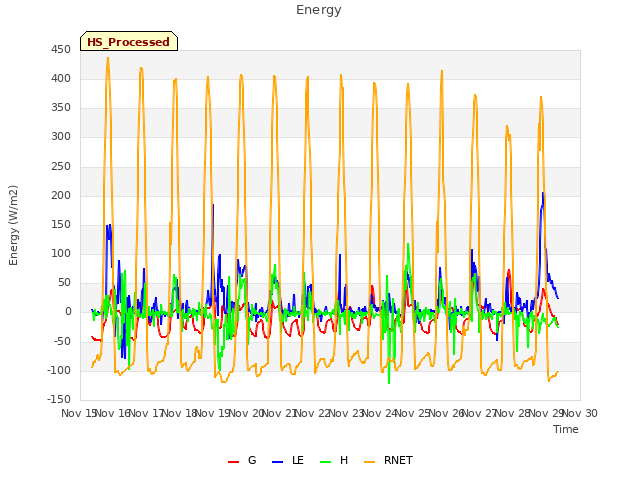
Task: Click the 50 y-axis tick label
Action: 64,282
